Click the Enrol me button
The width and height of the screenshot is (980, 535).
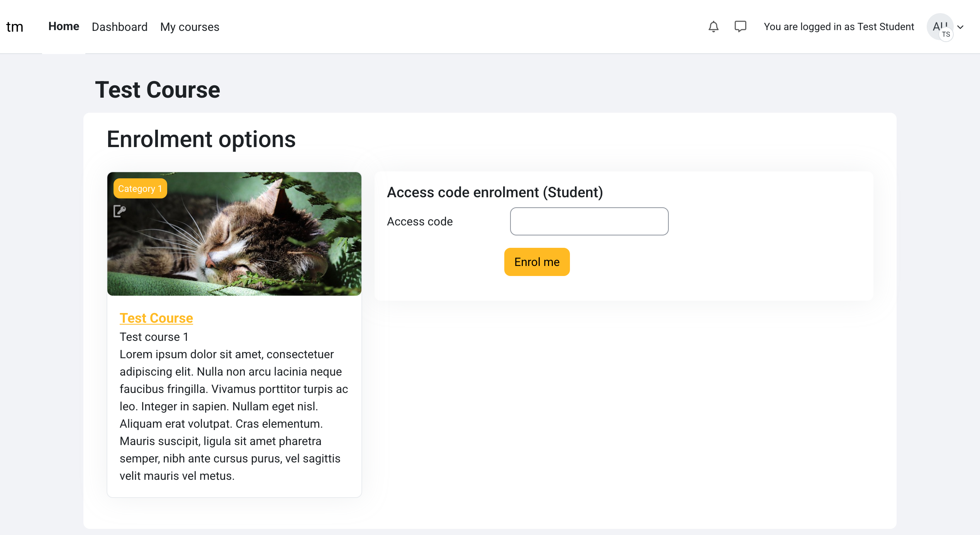(x=537, y=262)
